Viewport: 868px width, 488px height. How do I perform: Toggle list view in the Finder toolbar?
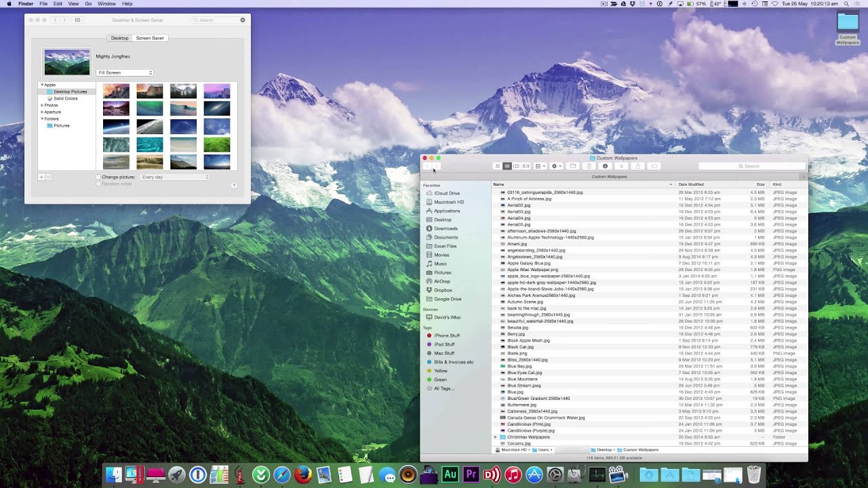(x=507, y=166)
